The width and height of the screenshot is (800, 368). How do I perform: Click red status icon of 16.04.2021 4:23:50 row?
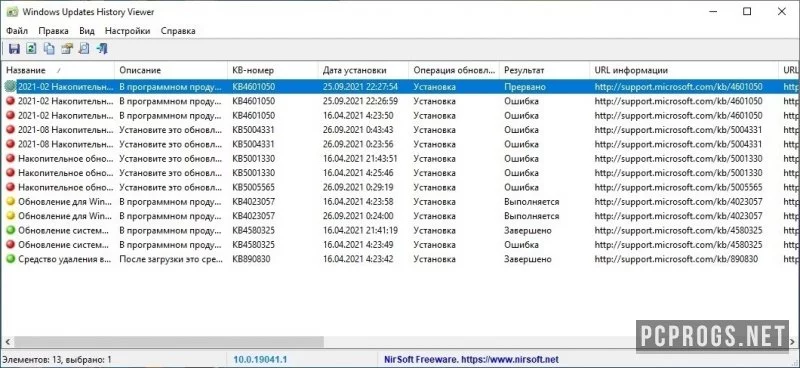10,115
